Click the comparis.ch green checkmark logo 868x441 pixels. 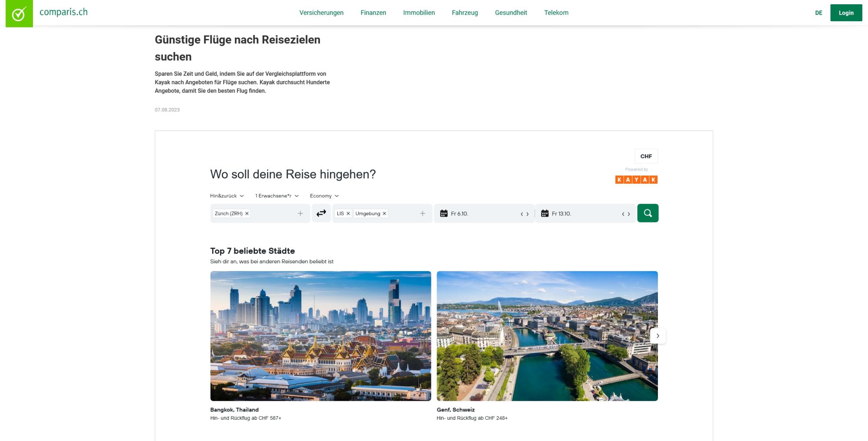coord(19,13)
